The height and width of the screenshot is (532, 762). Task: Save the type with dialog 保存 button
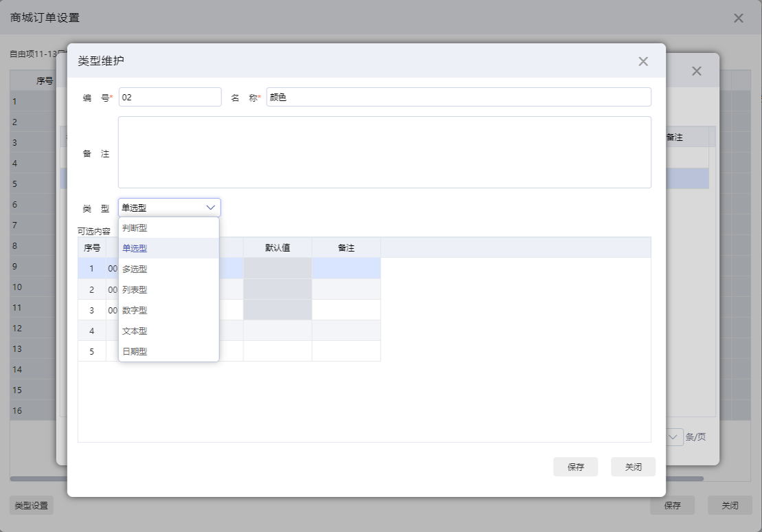[x=575, y=467]
